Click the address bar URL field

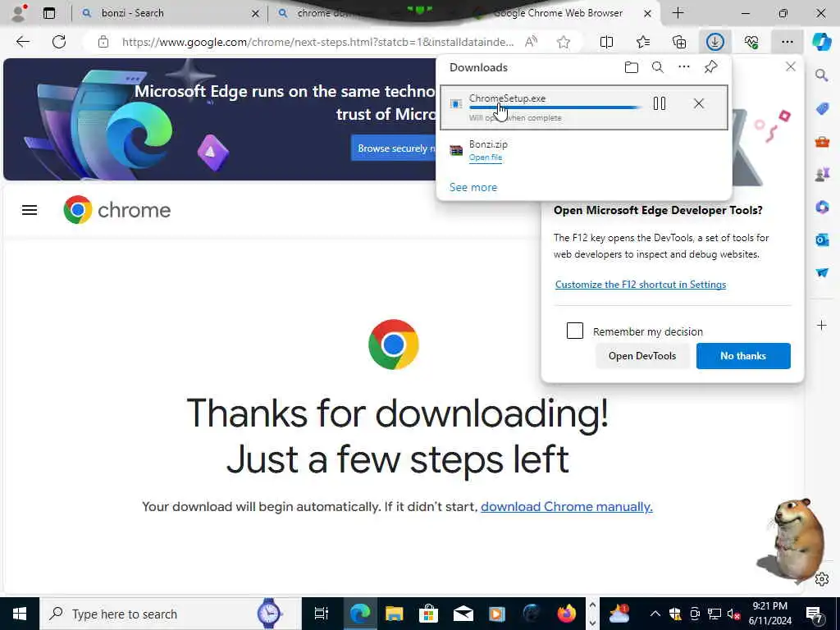point(317,42)
